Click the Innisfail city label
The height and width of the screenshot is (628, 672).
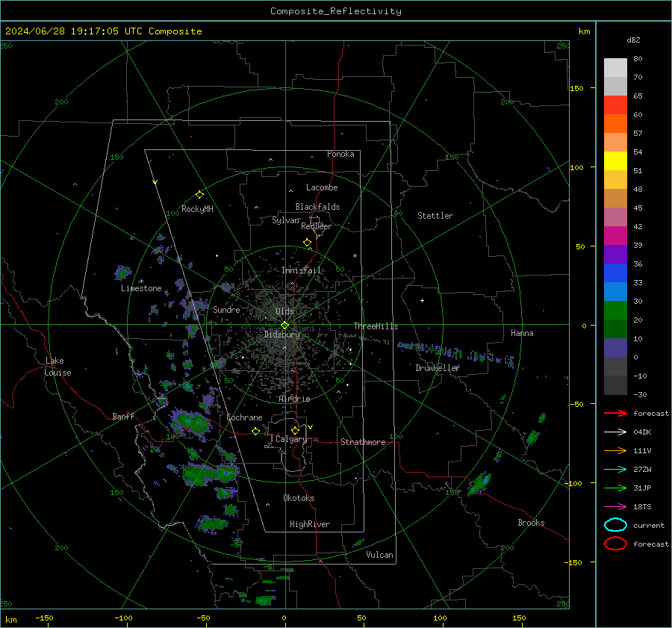pyautogui.click(x=302, y=270)
